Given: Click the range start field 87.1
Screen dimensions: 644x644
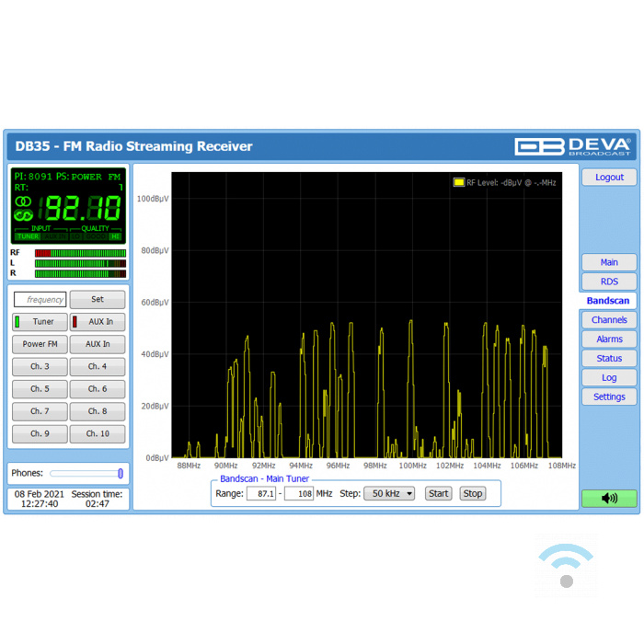Looking at the screenshot, I should click(260, 494).
